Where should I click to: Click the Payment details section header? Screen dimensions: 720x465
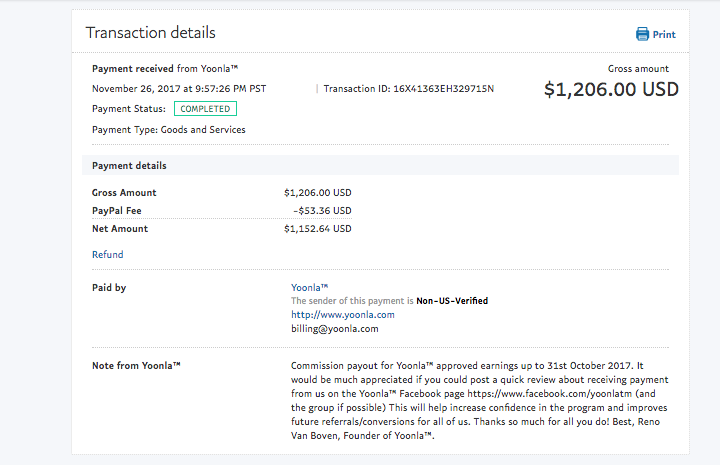pos(380,165)
